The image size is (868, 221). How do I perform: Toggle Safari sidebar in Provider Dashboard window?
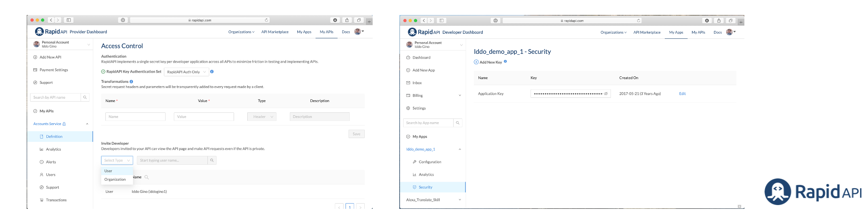point(69,20)
